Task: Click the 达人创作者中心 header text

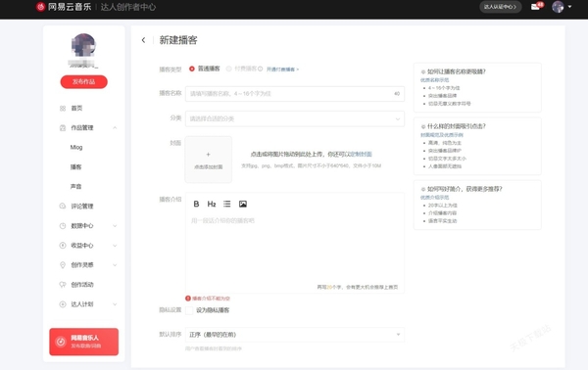Action: point(127,7)
